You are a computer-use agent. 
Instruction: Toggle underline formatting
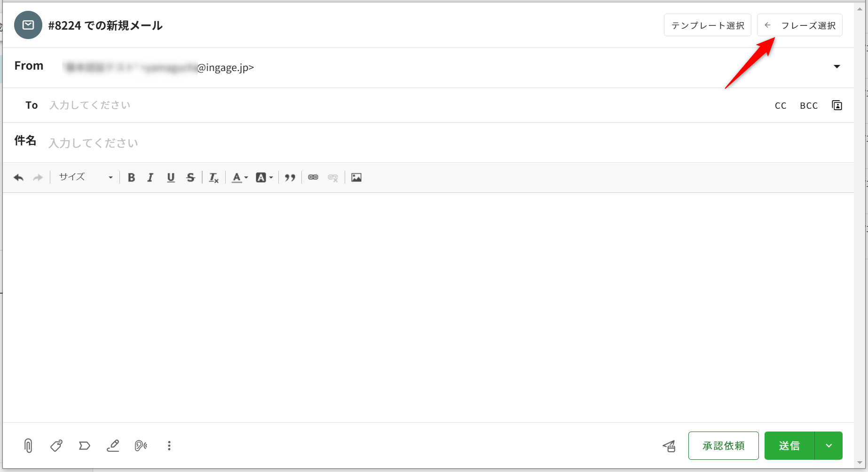(171, 177)
